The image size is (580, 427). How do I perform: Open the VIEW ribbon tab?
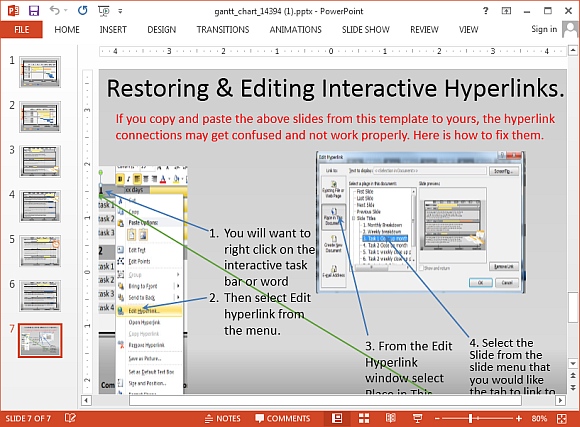(x=469, y=30)
